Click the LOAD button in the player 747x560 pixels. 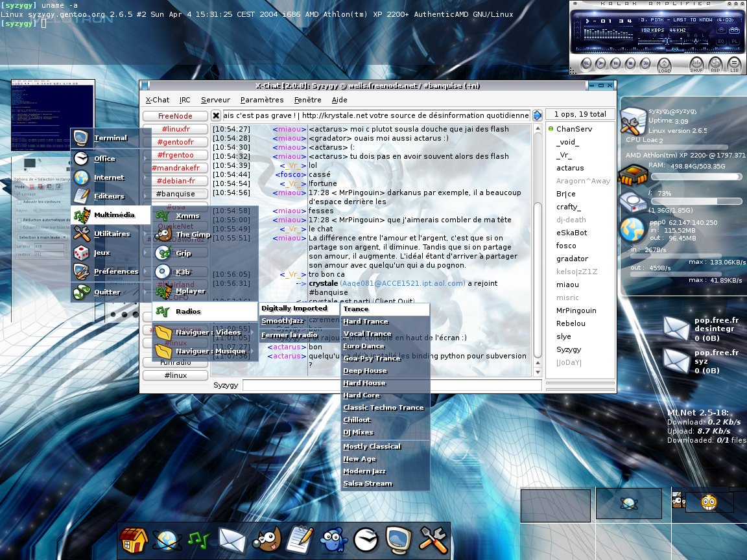point(664,65)
